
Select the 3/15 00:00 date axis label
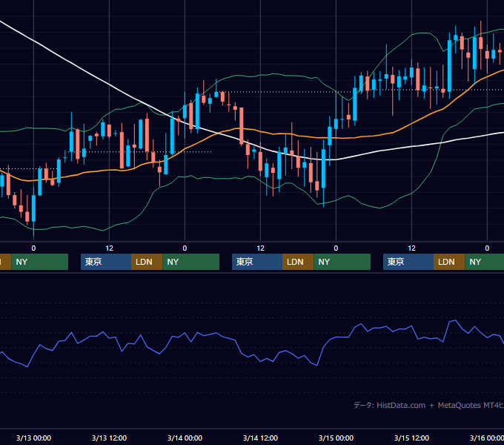[336, 438]
